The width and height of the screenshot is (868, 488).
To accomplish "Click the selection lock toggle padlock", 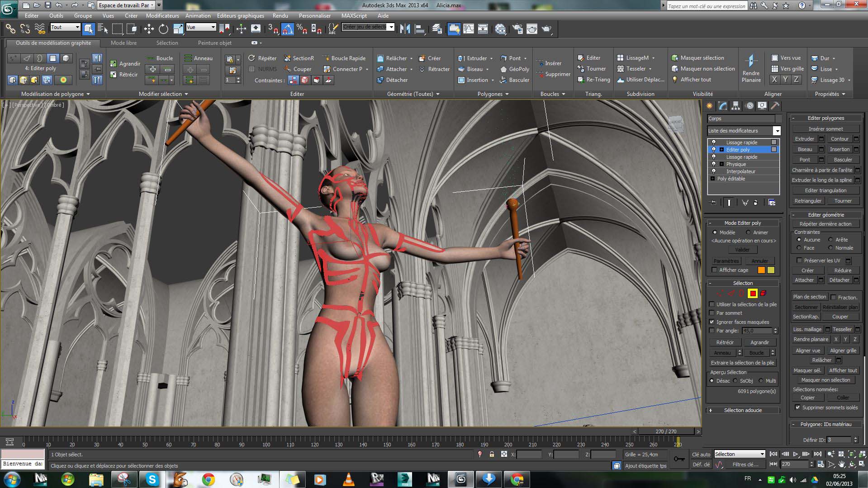I will tap(492, 454).
